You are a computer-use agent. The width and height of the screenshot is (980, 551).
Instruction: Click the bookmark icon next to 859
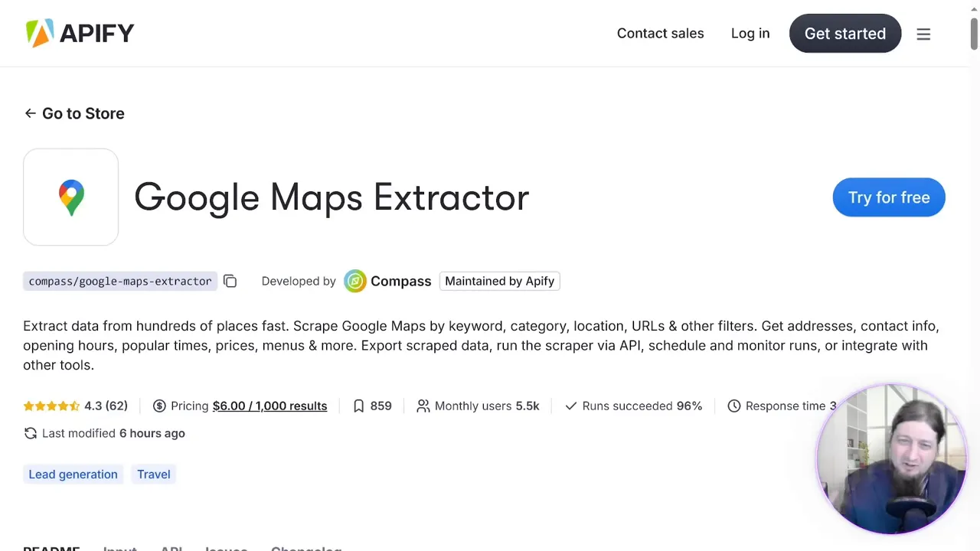(x=358, y=406)
